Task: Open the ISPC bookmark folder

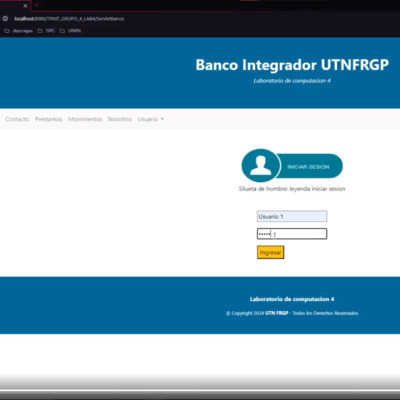Action: tap(46, 31)
